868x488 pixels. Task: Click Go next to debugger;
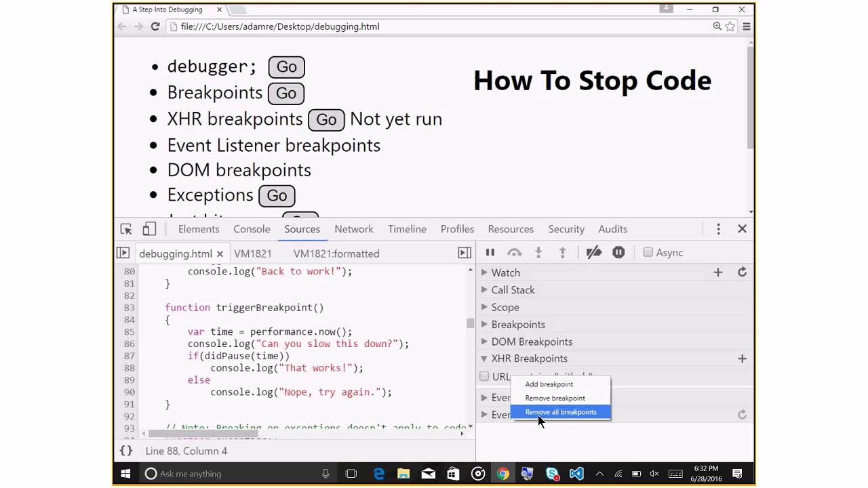tap(286, 67)
